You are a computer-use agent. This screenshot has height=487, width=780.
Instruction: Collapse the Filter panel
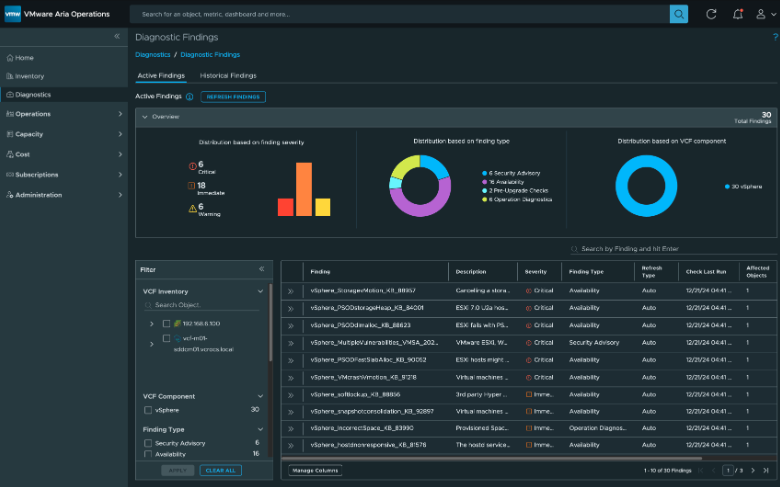coord(262,269)
